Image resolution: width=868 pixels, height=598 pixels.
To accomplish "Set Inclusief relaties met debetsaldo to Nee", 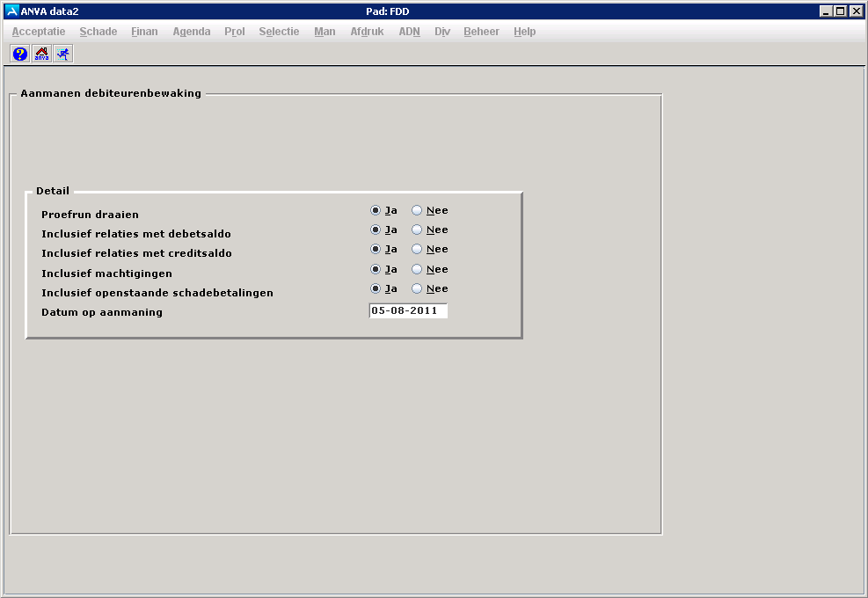I will [417, 230].
